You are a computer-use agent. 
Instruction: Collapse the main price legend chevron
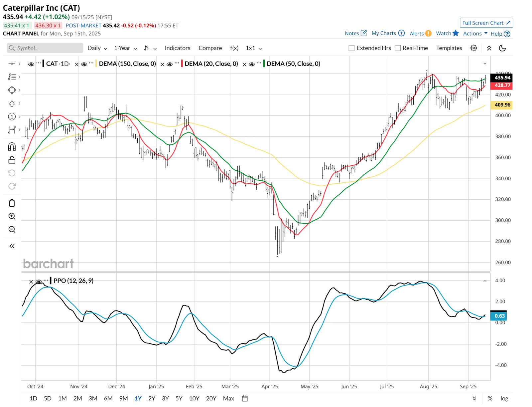[485, 64]
